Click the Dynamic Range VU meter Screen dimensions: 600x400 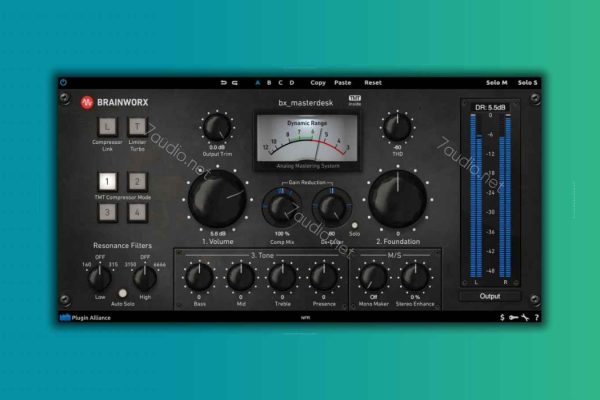click(307, 140)
